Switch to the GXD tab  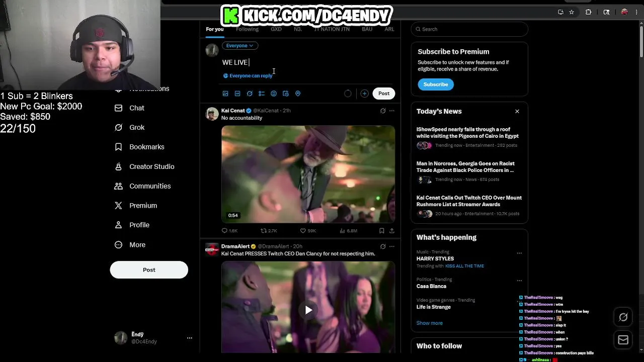pyautogui.click(x=276, y=29)
